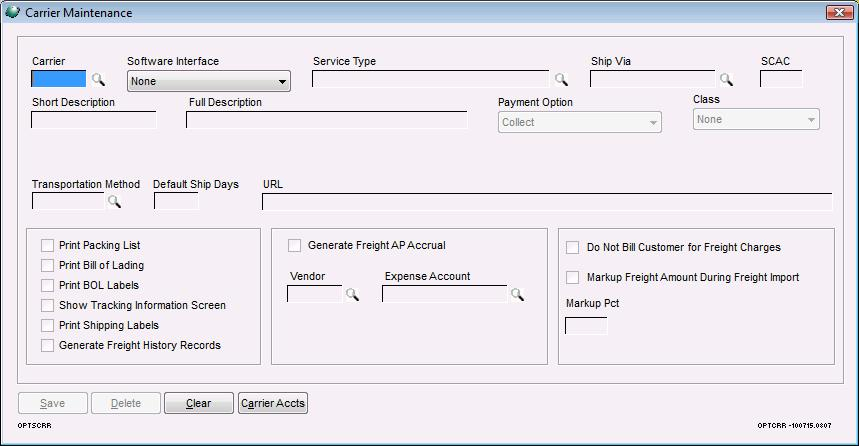Enable Print Bill of Lading checkbox
The image size is (859, 446).
coord(48,265)
